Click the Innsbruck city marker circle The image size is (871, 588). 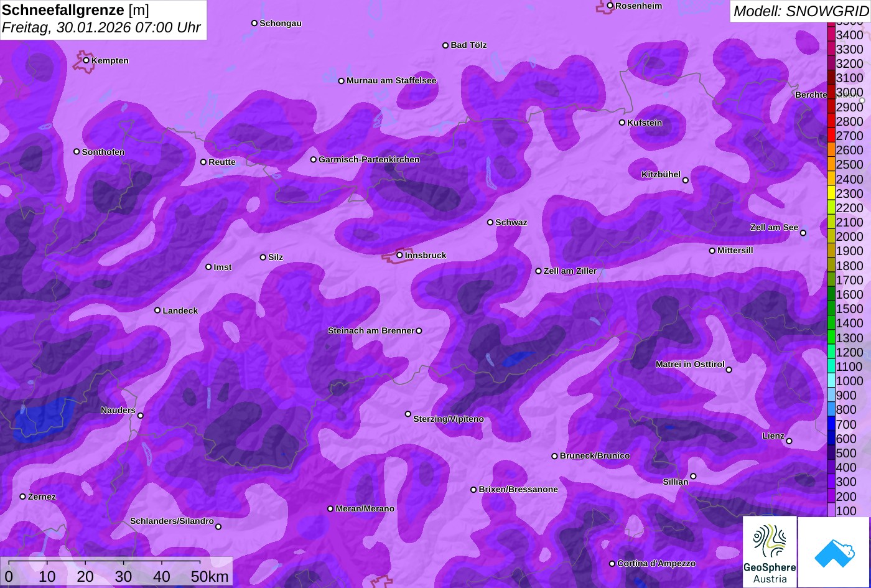tap(399, 255)
